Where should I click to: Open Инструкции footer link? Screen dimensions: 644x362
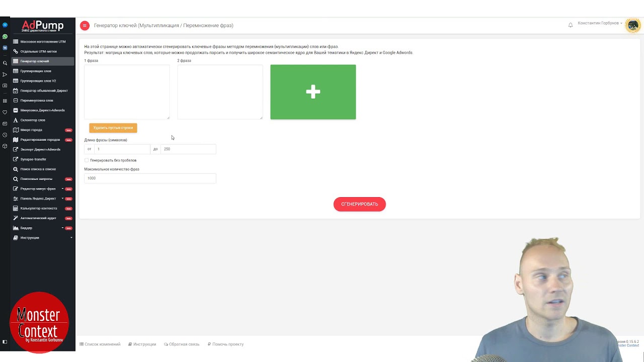pos(142,344)
